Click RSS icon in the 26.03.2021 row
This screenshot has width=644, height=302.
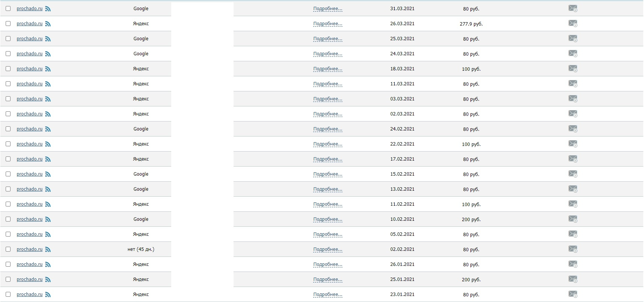[x=48, y=24]
